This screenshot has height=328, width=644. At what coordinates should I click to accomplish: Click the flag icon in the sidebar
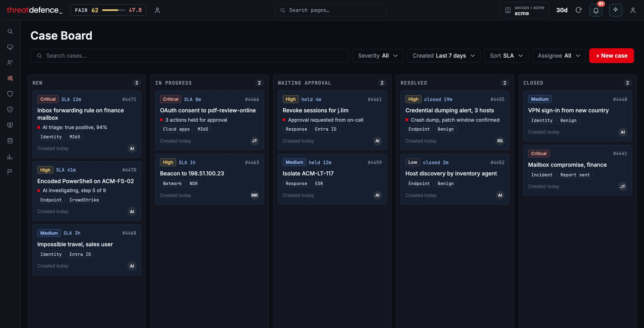(10, 172)
